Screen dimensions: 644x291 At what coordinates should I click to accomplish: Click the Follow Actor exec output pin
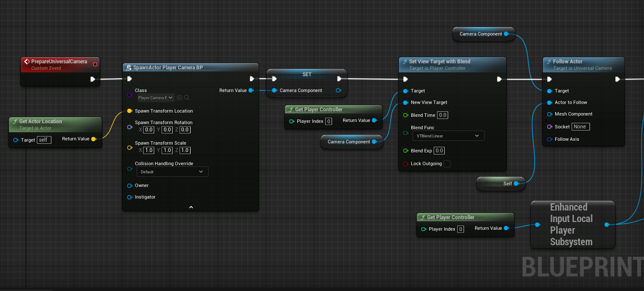point(617,79)
